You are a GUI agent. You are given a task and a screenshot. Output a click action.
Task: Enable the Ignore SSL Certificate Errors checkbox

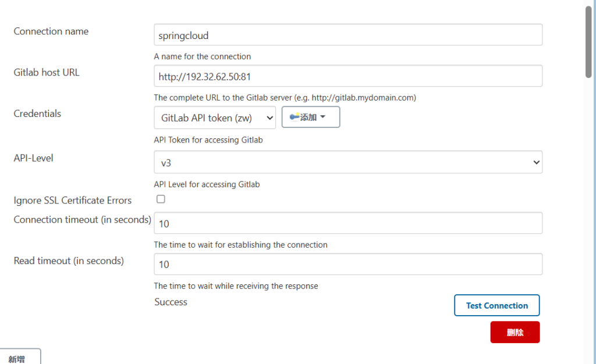click(x=161, y=199)
